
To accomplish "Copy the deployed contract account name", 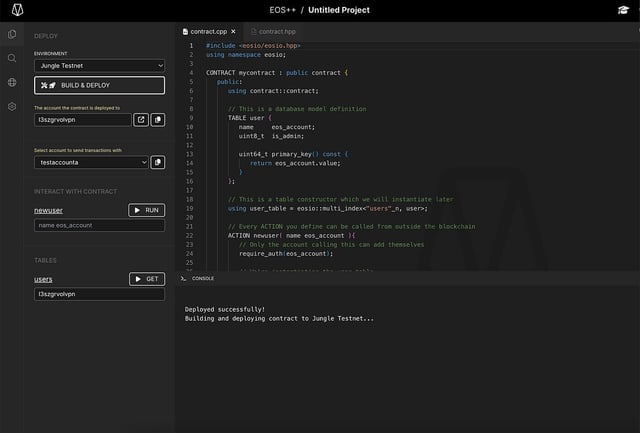I will tap(158, 120).
